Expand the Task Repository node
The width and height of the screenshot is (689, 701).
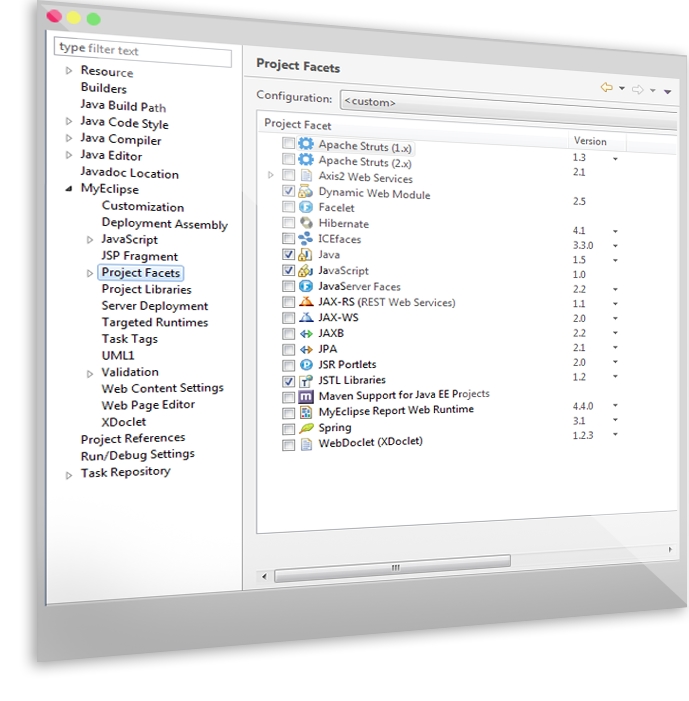68,475
